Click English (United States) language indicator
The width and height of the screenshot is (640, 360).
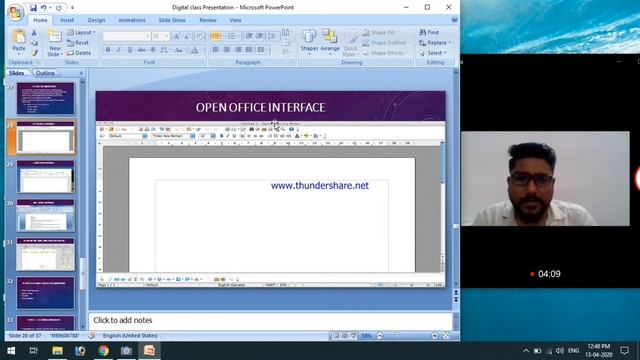(130, 336)
